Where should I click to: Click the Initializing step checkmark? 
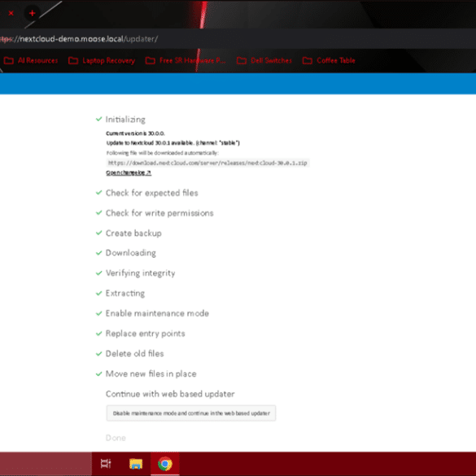click(x=98, y=119)
